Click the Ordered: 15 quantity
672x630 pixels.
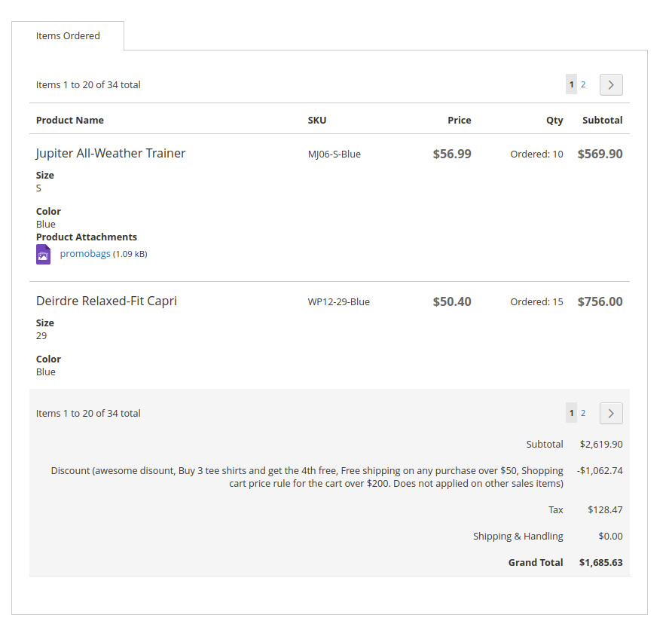(536, 301)
